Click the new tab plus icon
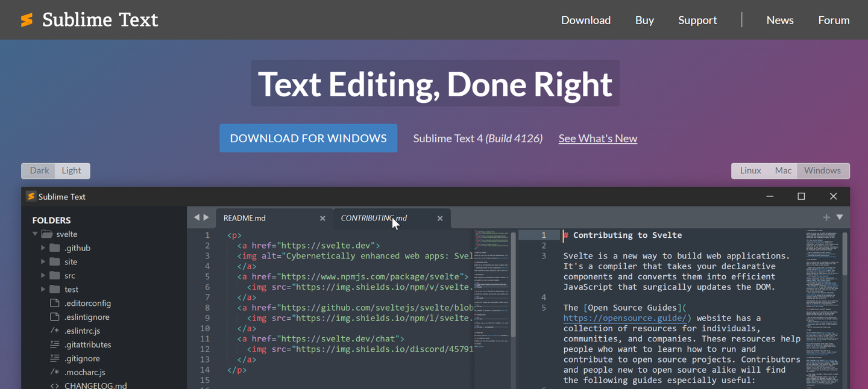Image resolution: width=868 pixels, height=389 pixels. click(x=826, y=217)
